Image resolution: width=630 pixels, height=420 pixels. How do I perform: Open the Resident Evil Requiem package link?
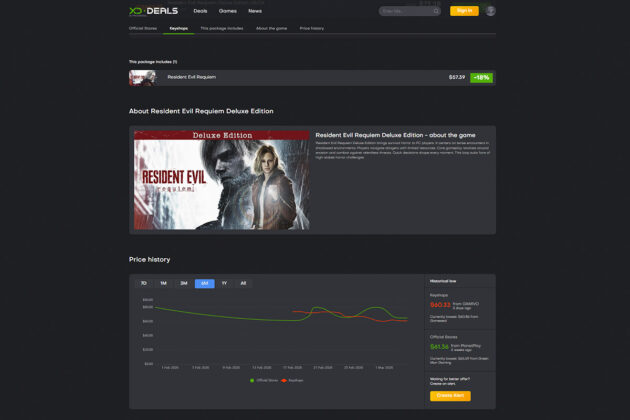[x=191, y=77]
